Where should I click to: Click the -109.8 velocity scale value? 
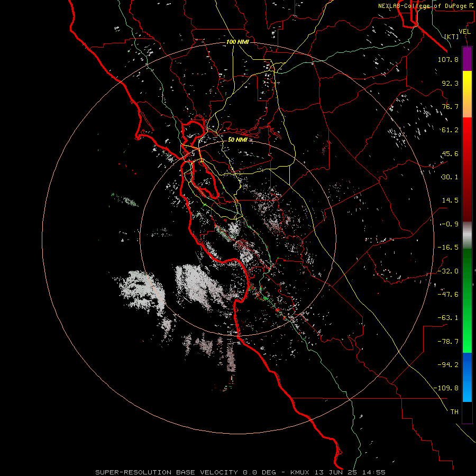tap(446, 388)
